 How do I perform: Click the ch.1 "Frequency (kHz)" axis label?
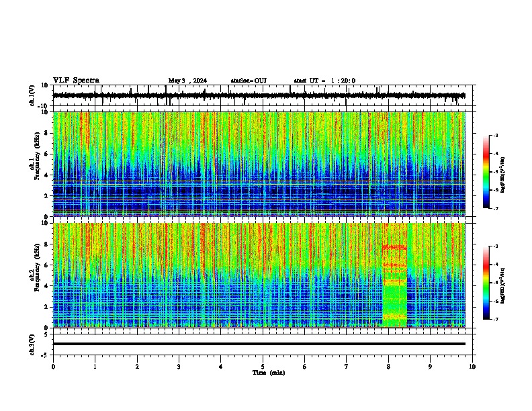coord(37,157)
